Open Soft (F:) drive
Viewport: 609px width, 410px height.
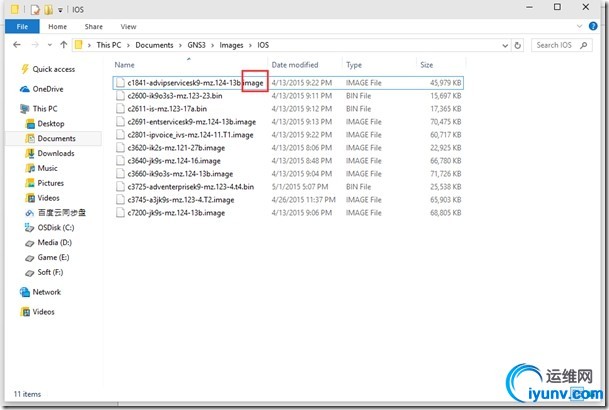tap(50, 272)
